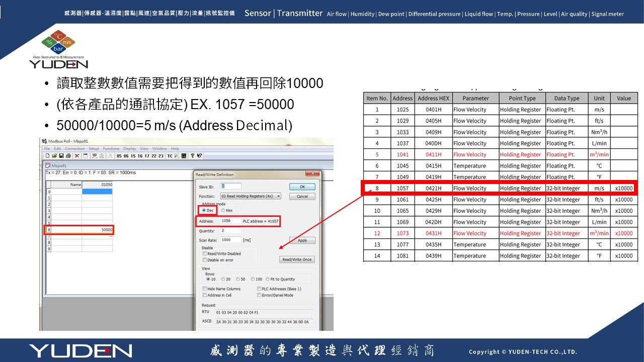Image resolution: width=644 pixels, height=362 pixels.
Task: Check the Disable on error option
Action: pos(205,260)
